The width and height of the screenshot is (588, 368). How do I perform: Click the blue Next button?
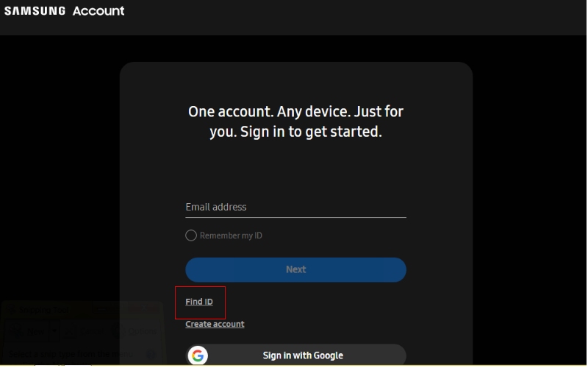click(x=295, y=269)
